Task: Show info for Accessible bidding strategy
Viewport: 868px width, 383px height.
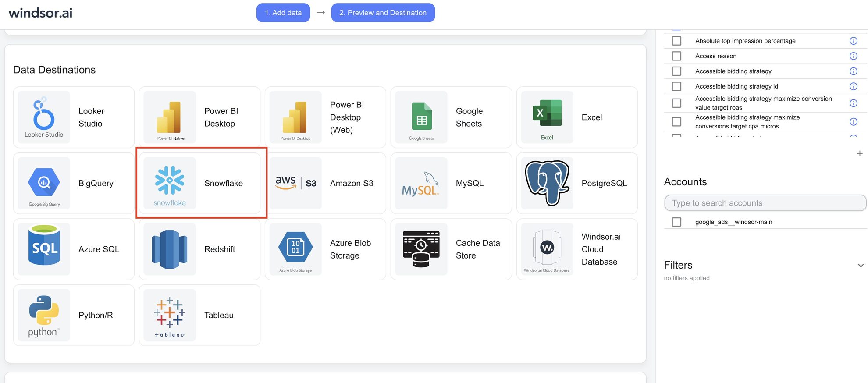Action: (853, 71)
